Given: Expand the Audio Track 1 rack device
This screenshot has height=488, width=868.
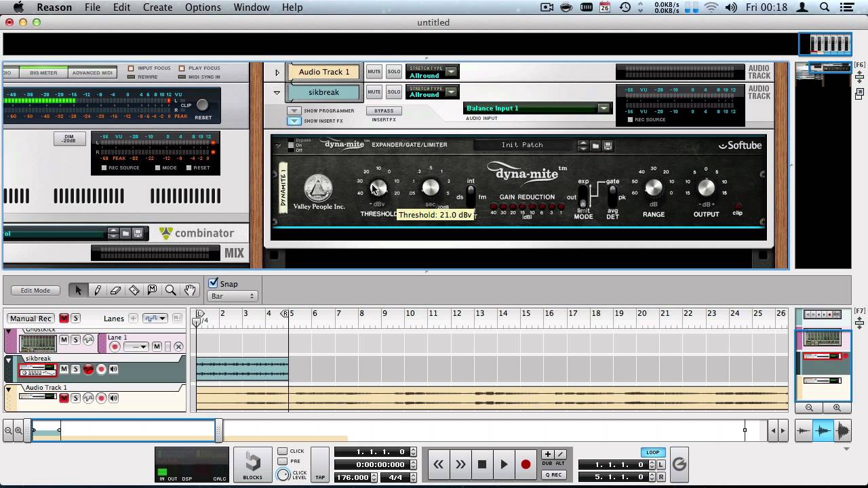Looking at the screenshot, I should [x=277, y=73].
